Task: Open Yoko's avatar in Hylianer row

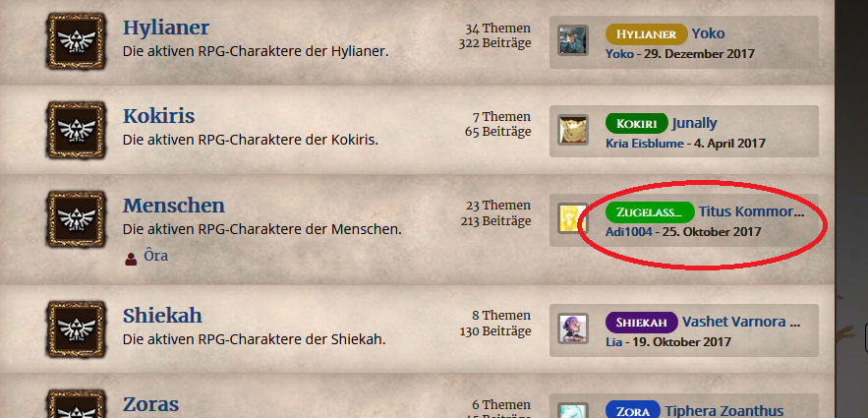Action: click(572, 40)
